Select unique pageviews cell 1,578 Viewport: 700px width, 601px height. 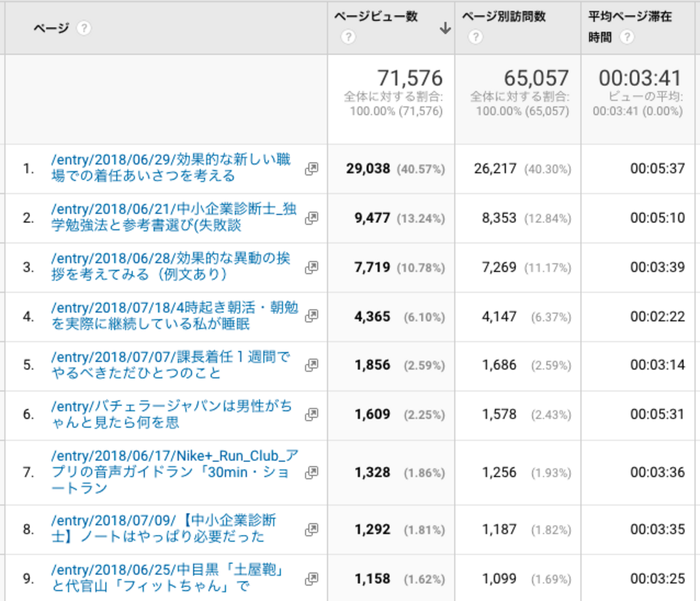pyautogui.click(x=499, y=414)
